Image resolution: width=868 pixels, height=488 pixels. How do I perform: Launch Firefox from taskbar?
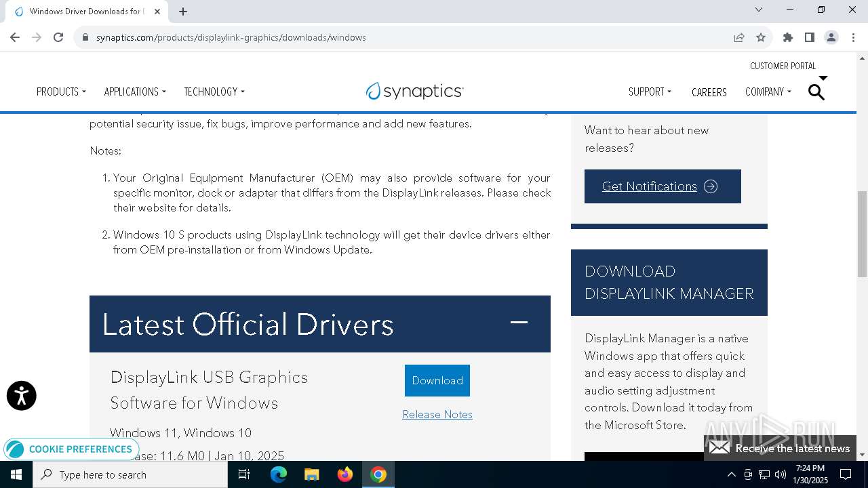345,474
